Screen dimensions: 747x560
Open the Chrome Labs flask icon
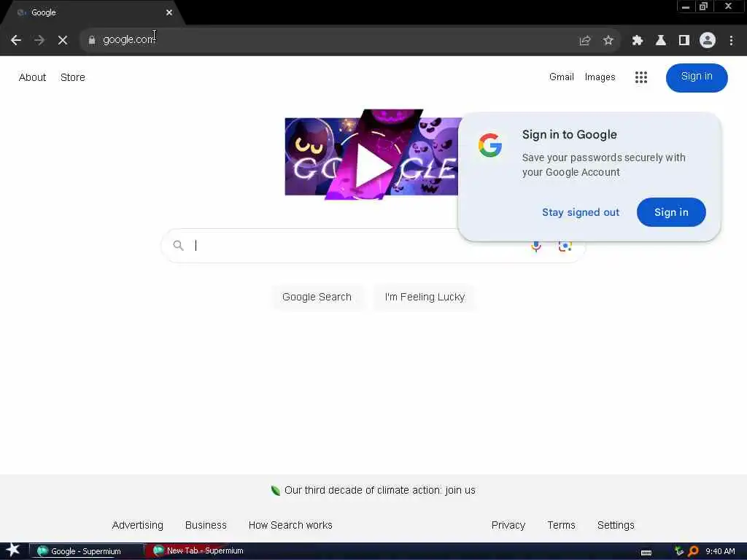point(661,41)
